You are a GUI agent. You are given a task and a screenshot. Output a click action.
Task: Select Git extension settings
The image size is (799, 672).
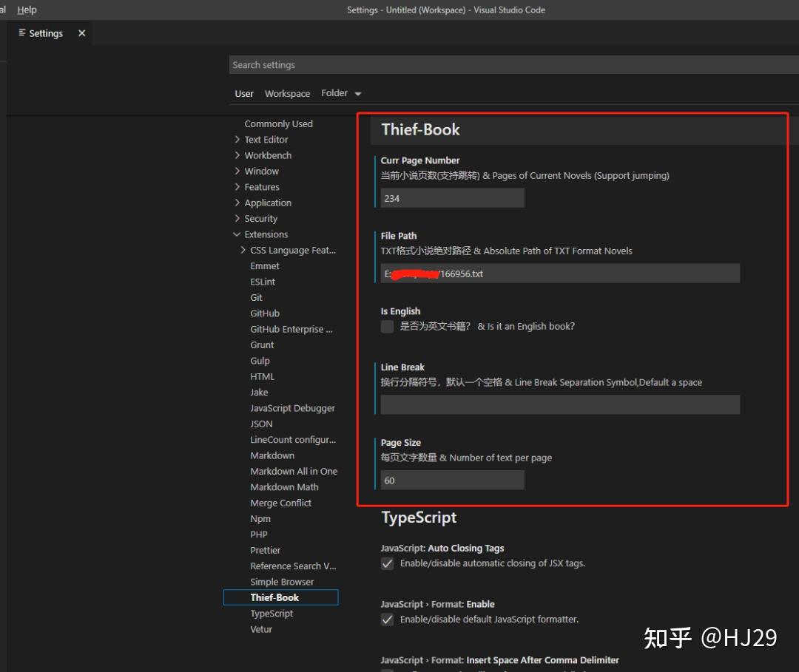(256, 297)
